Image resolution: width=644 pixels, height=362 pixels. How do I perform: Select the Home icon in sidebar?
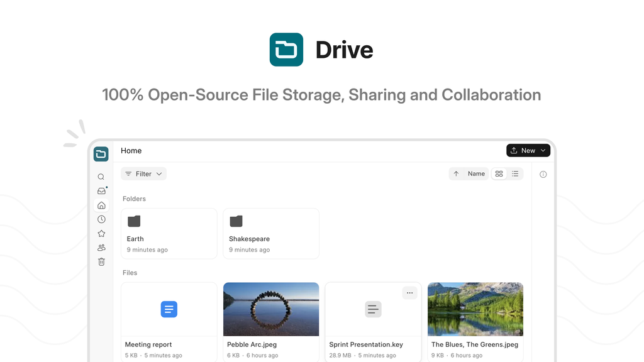[x=101, y=205]
